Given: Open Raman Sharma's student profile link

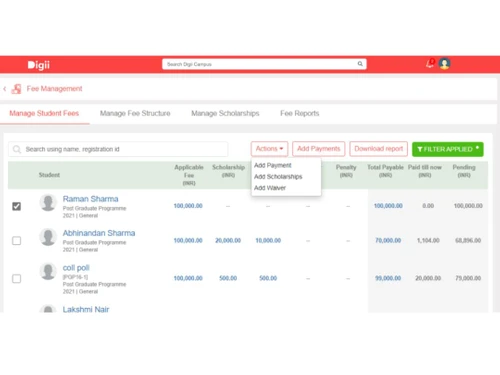Looking at the screenshot, I should click(90, 199).
